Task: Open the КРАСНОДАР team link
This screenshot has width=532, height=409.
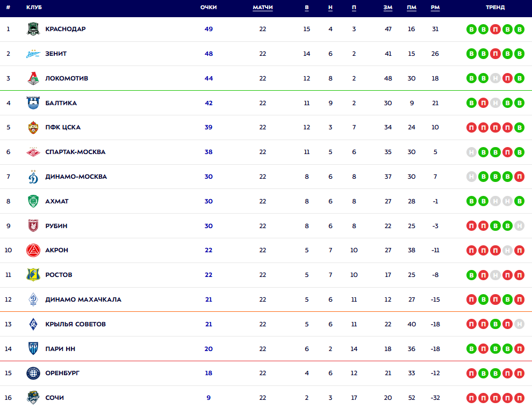Action: pyautogui.click(x=65, y=29)
